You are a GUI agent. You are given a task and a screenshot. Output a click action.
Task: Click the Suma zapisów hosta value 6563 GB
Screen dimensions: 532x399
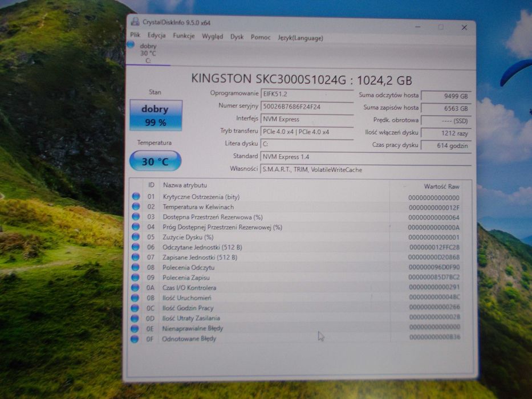point(446,108)
